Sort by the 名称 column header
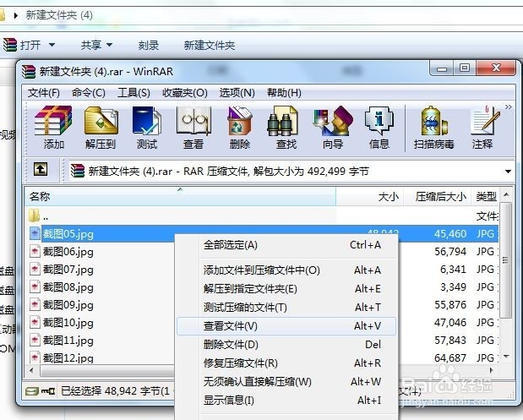 [x=180, y=197]
